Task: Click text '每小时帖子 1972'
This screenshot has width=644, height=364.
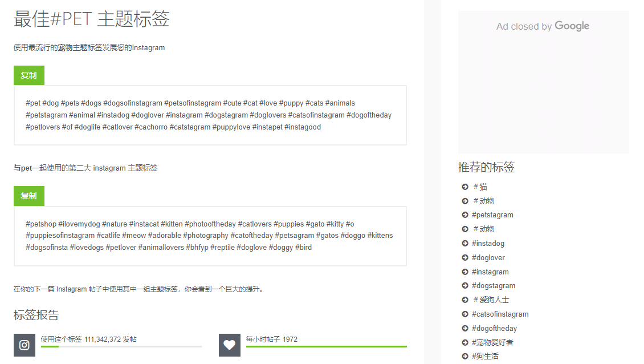Action: pyautogui.click(x=271, y=339)
